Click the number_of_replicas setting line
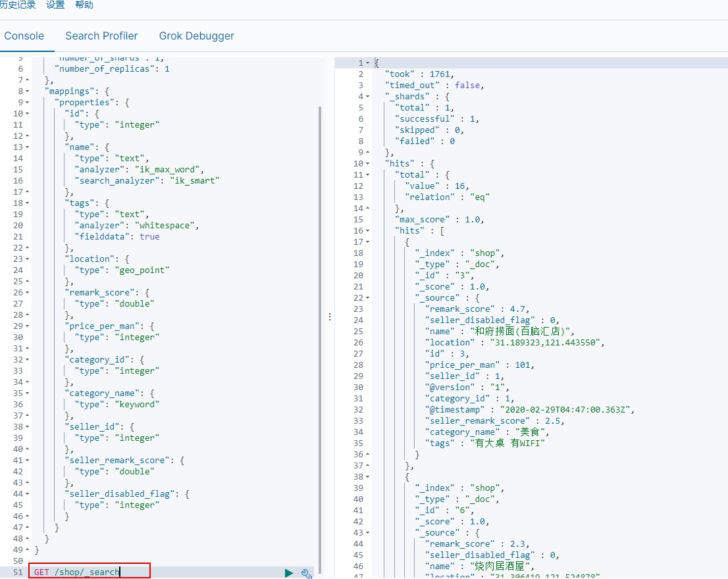The width and height of the screenshot is (728, 579). (112, 69)
